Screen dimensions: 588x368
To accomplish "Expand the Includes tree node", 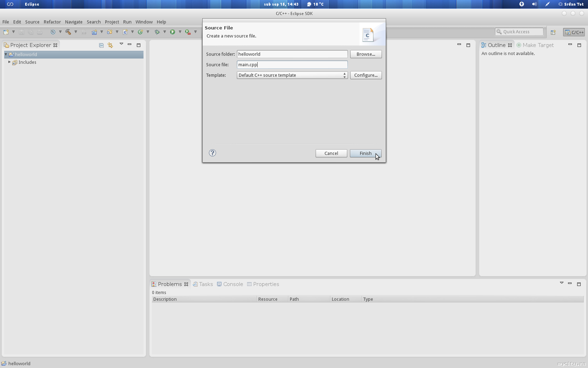I will tap(9, 62).
